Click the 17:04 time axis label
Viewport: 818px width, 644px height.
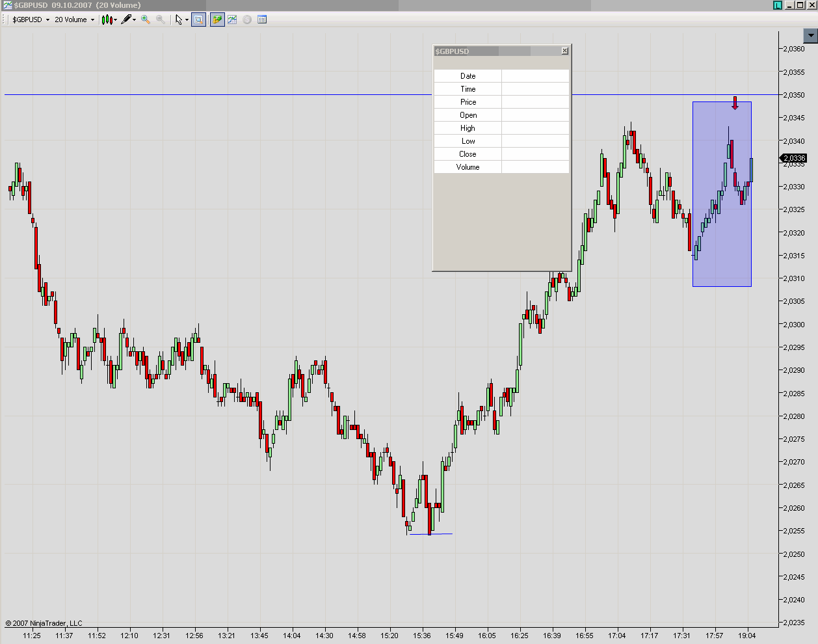pos(617,636)
